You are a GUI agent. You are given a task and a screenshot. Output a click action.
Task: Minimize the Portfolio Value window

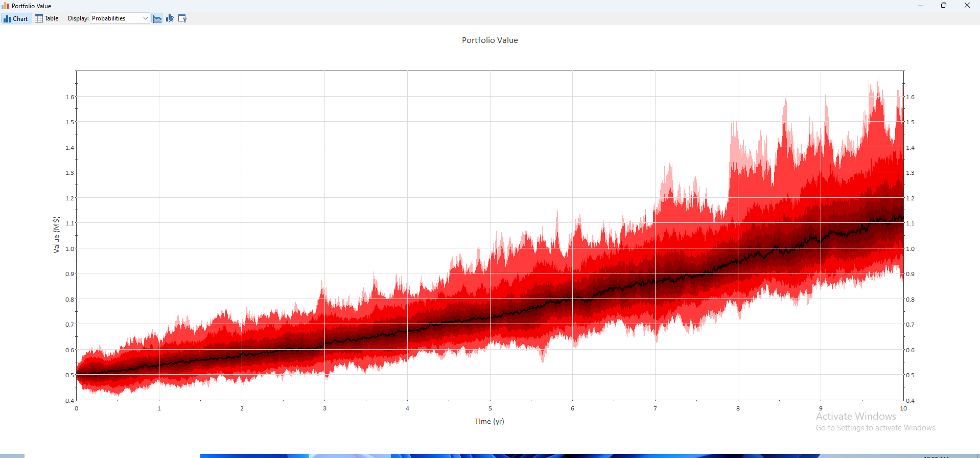coord(921,6)
